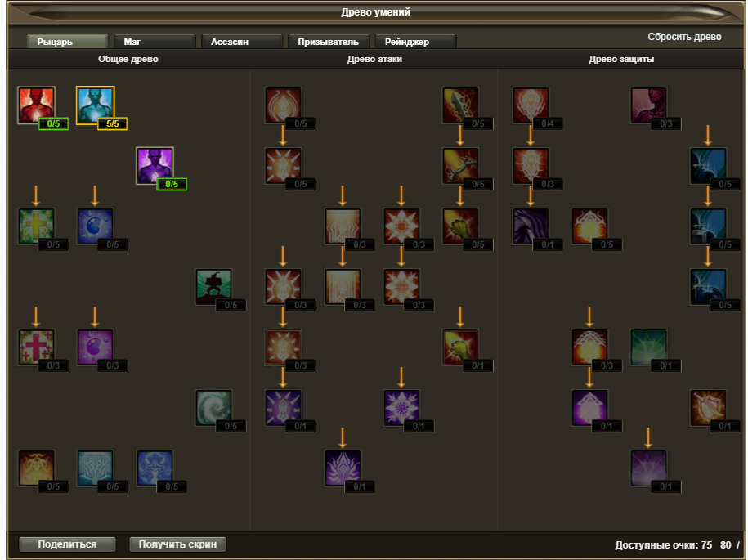
Task: Select the purple lotus skill at attack tree bottom
Action: click(x=342, y=468)
